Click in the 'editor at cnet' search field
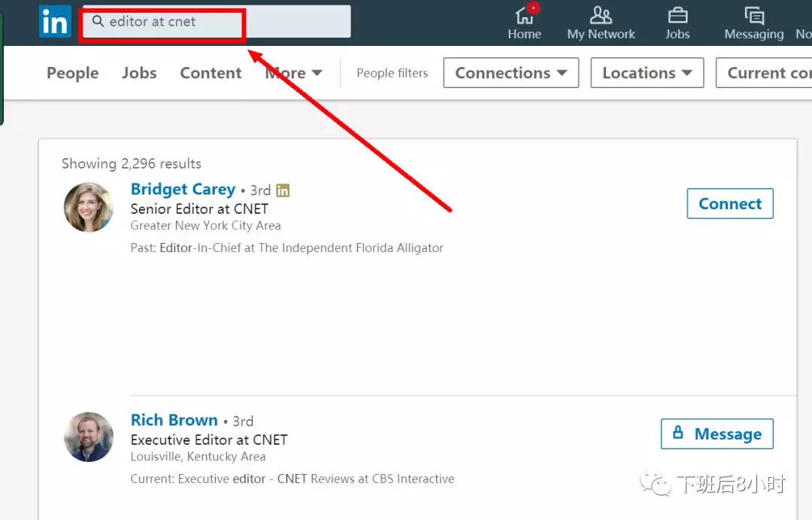The image size is (812, 520). point(217,21)
